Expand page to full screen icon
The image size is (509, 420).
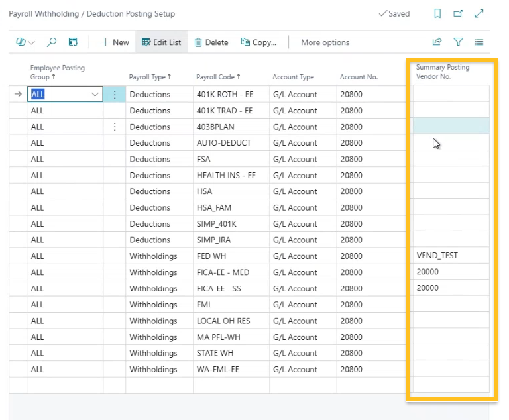(479, 14)
